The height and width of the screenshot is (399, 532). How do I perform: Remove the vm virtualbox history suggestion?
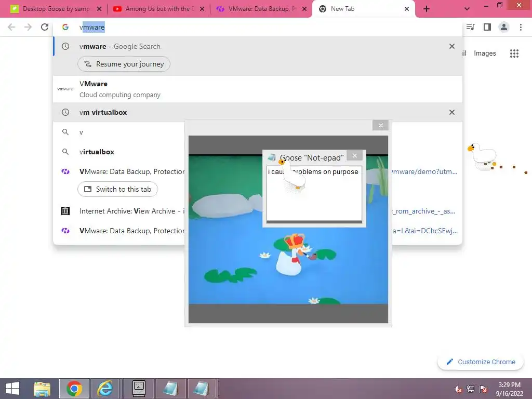tap(452, 112)
